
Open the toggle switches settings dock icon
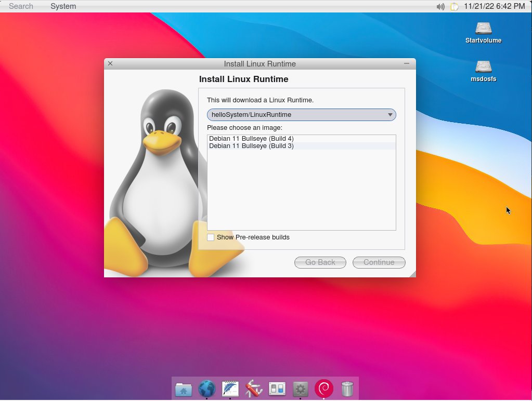(x=277, y=389)
